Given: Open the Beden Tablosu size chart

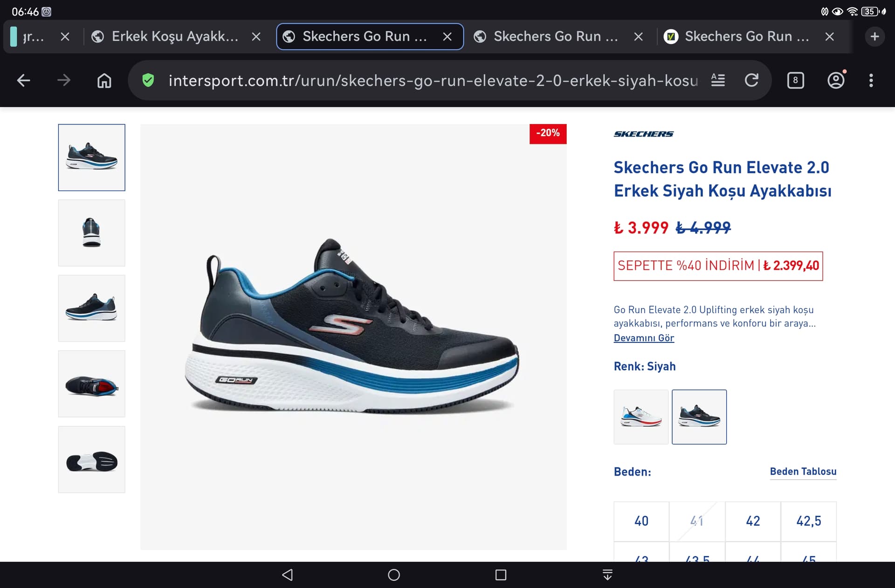Looking at the screenshot, I should (x=803, y=472).
